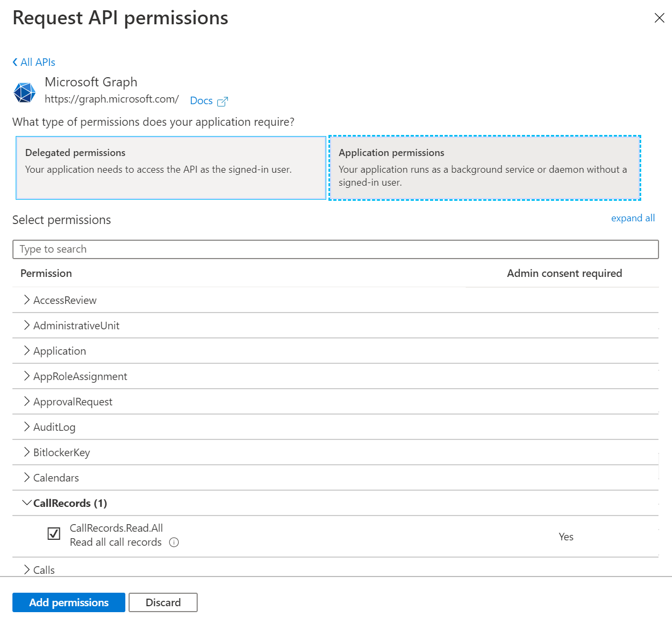
Task: Click the Add permissions button
Action: (69, 602)
